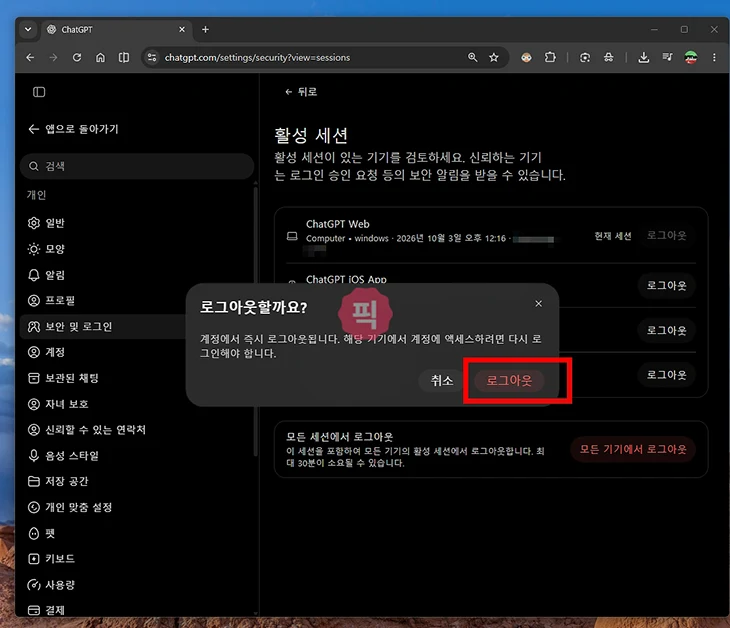The height and width of the screenshot is (628, 730).
Task: Open a new tab with plus
Action: coord(205,29)
